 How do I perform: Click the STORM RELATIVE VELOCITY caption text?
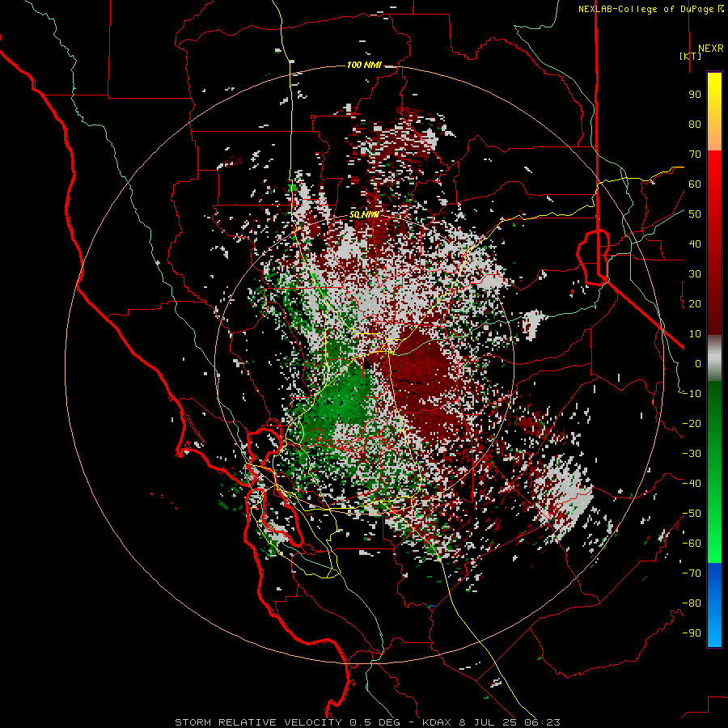click(258, 722)
